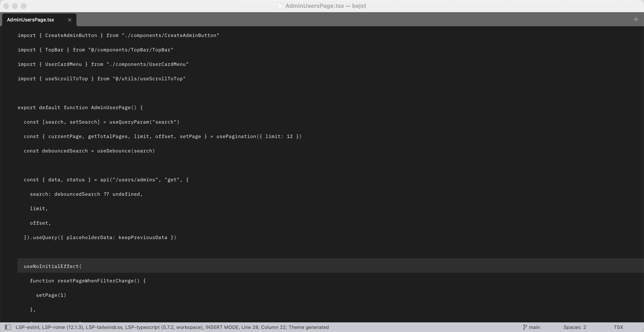Click the useScrollToTop import identifier
Image resolution: width=644 pixels, height=332 pixels.
click(x=66, y=79)
